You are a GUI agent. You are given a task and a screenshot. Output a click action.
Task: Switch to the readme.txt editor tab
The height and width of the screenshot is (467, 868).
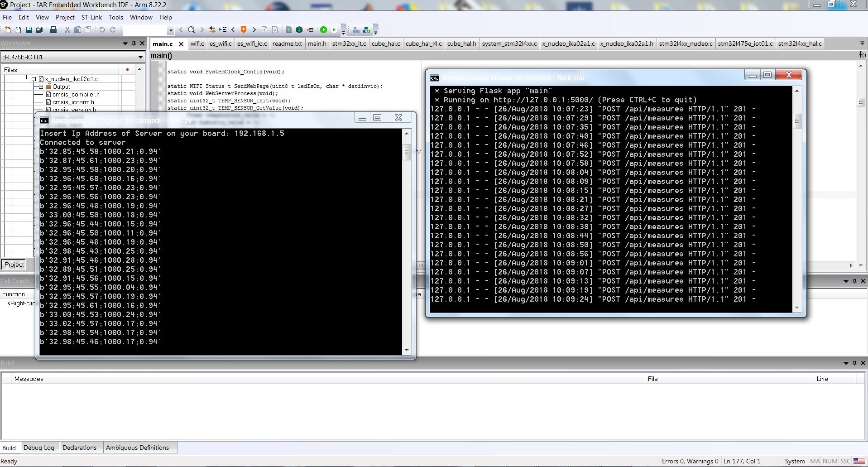(x=287, y=43)
